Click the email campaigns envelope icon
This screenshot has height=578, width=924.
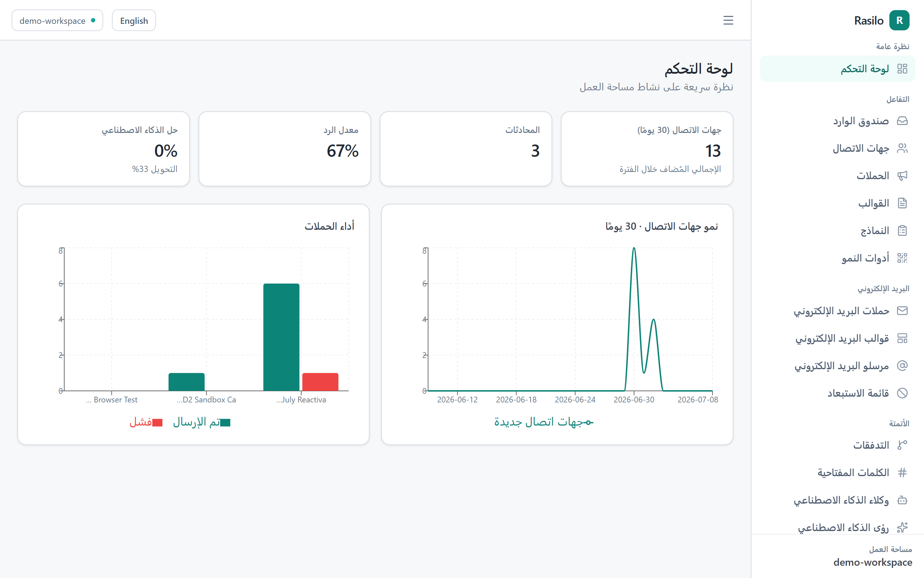[902, 311]
